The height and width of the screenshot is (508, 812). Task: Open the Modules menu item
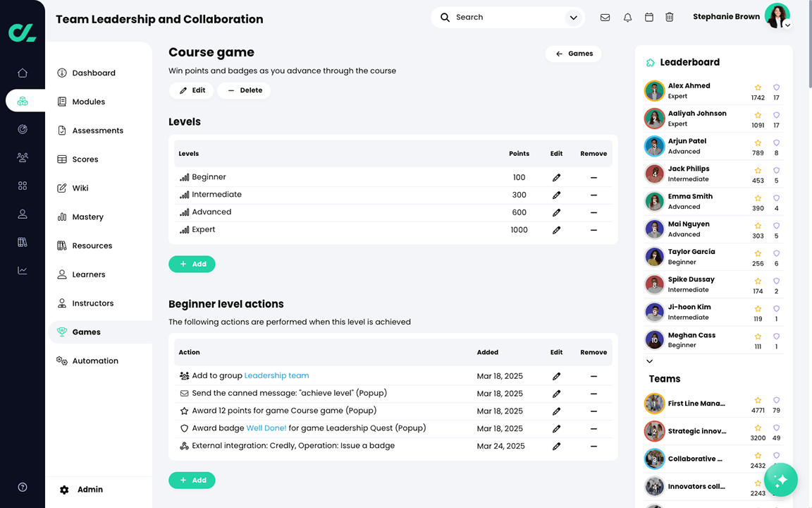click(89, 102)
